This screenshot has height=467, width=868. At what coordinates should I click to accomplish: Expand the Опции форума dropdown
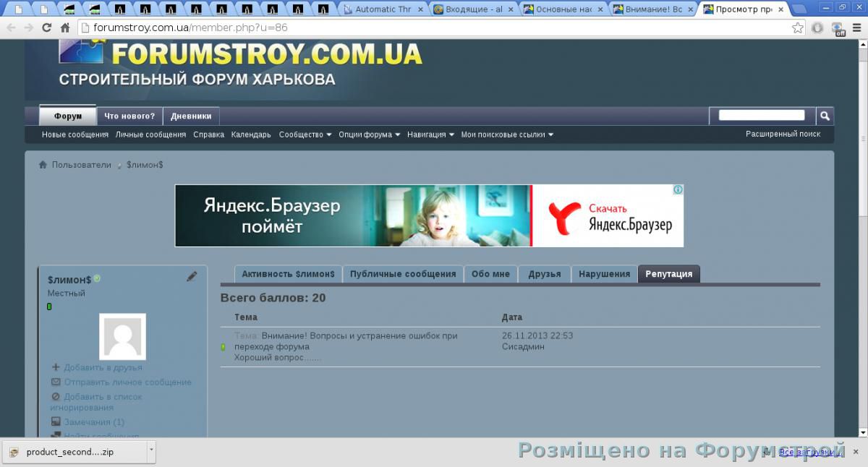pos(369,134)
